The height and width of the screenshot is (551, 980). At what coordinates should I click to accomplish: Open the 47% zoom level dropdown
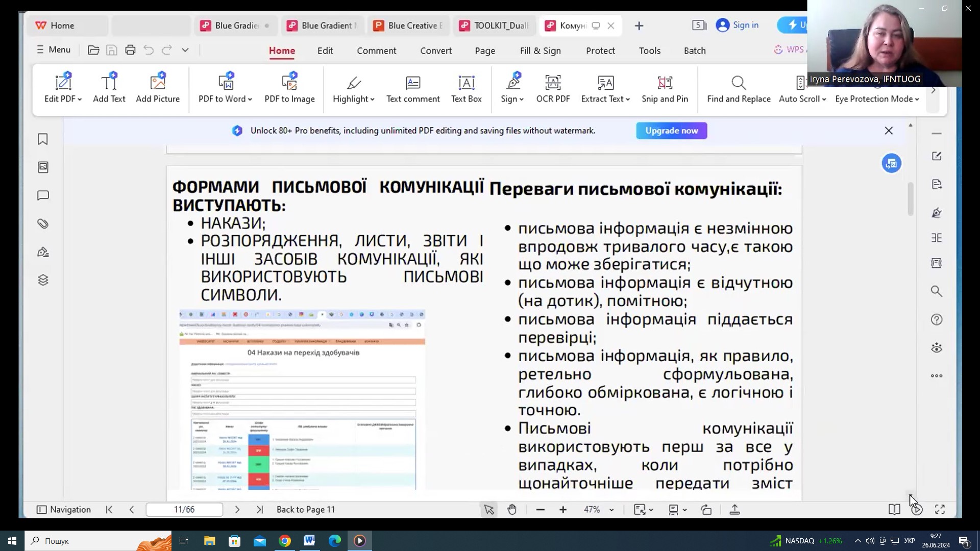tap(611, 510)
